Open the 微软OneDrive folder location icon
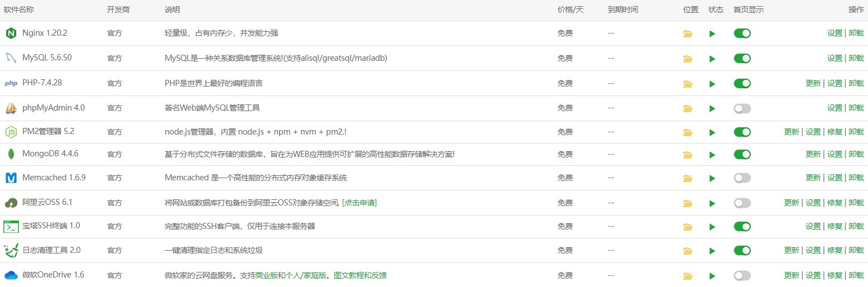Viewport: 868px width, 287px height. [x=687, y=276]
